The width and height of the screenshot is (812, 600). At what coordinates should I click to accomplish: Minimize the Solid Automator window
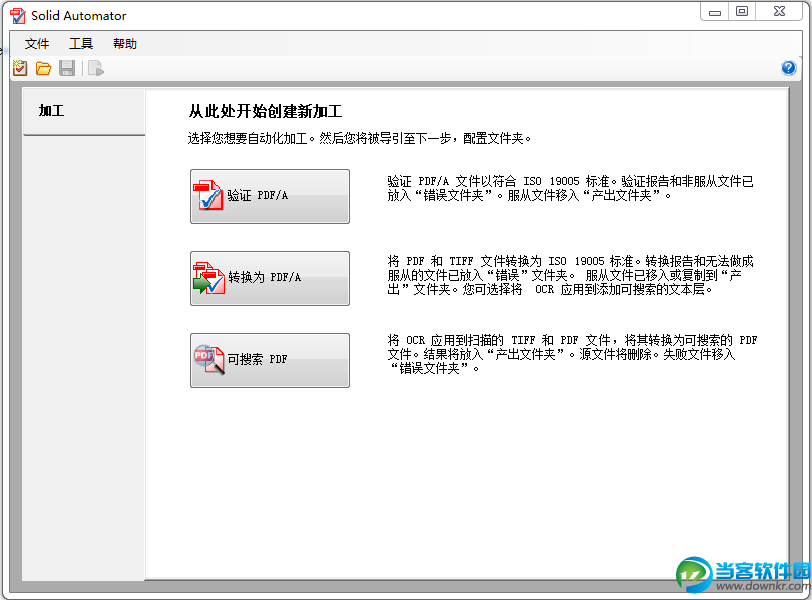pyautogui.click(x=715, y=12)
